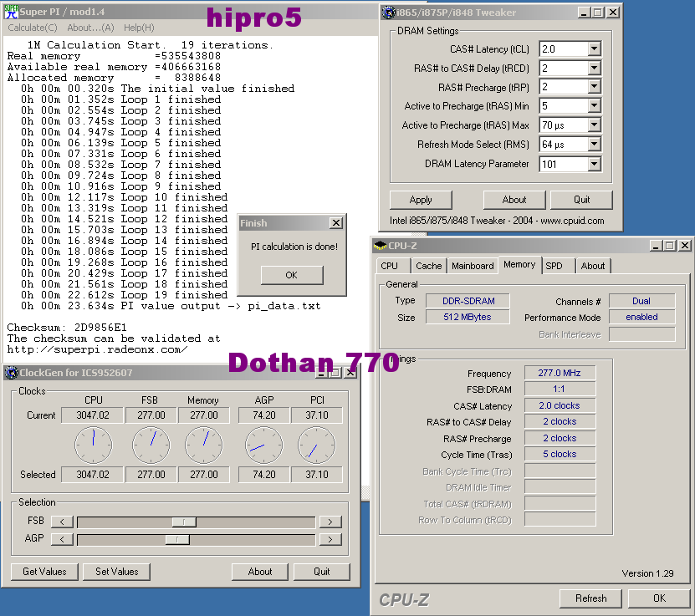The image size is (695, 616).
Task: Click OK in the Finish dialog
Action: (x=292, y=275)
